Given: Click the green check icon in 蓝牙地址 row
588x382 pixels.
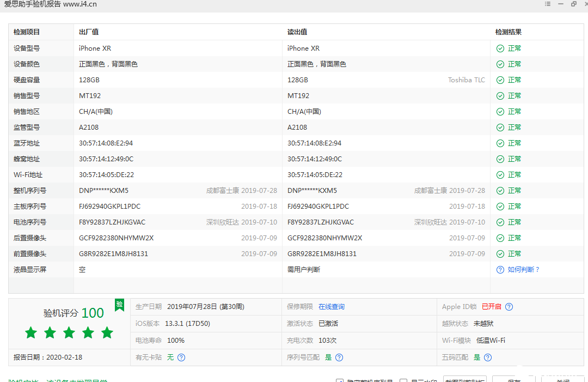Looking at the screenshot, I should 500,143.
